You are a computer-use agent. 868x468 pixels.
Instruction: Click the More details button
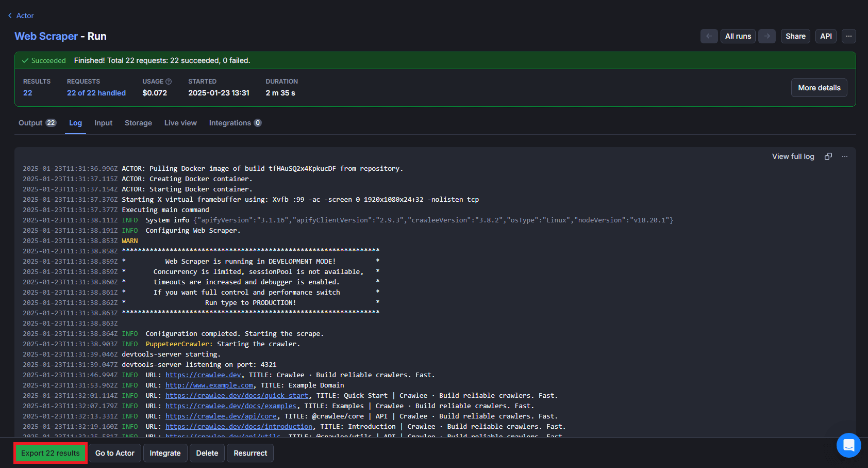pyautogui.click(x=819, y=88)
